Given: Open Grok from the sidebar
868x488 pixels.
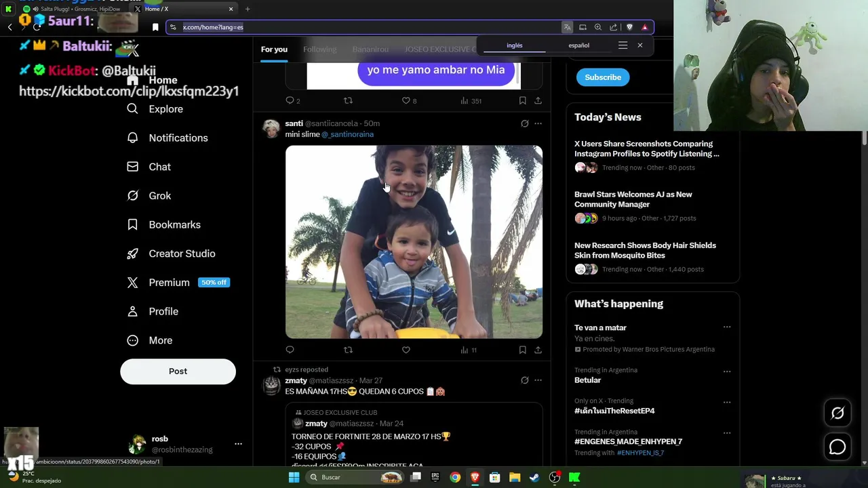Looking at the screenshot, I should [149, 196].
